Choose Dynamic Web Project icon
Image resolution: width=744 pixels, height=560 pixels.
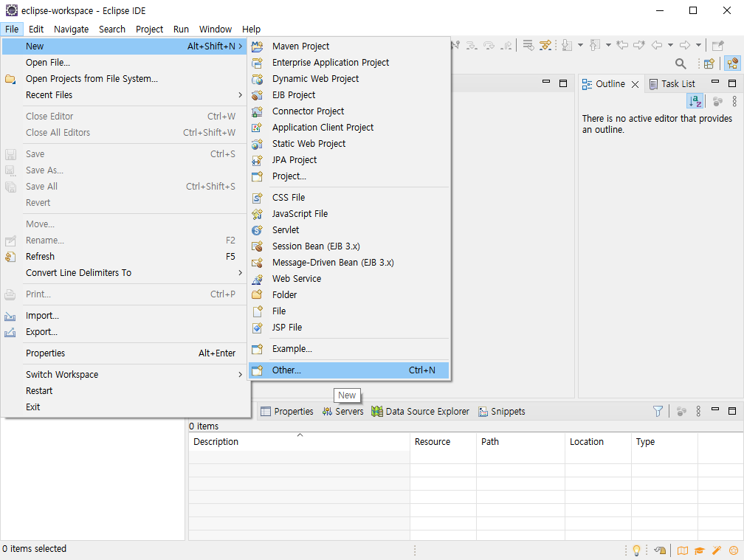point(257,79)
